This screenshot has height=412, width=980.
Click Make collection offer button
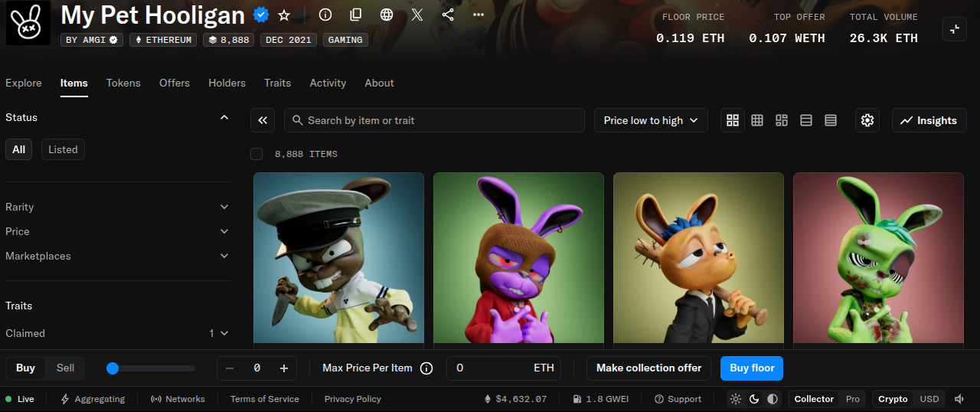point(648,368)
